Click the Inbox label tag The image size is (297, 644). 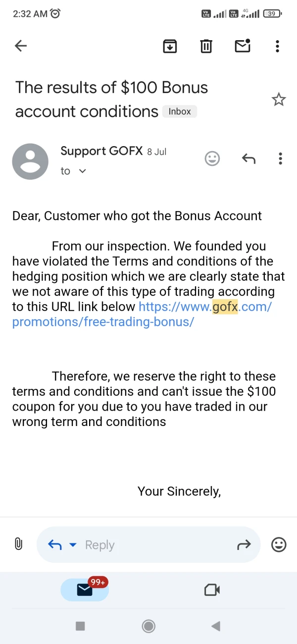[180, 111]
